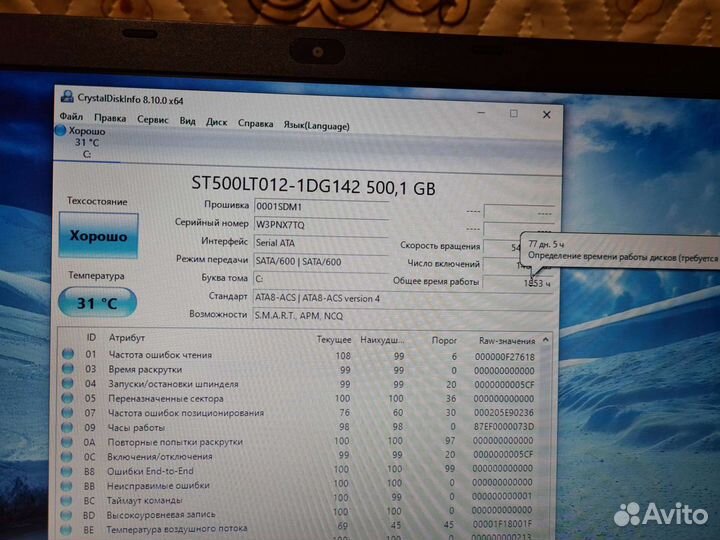Select row Частота ошибок позиционирования
Screen dimensions: 720x540
(x=298, y=413)
